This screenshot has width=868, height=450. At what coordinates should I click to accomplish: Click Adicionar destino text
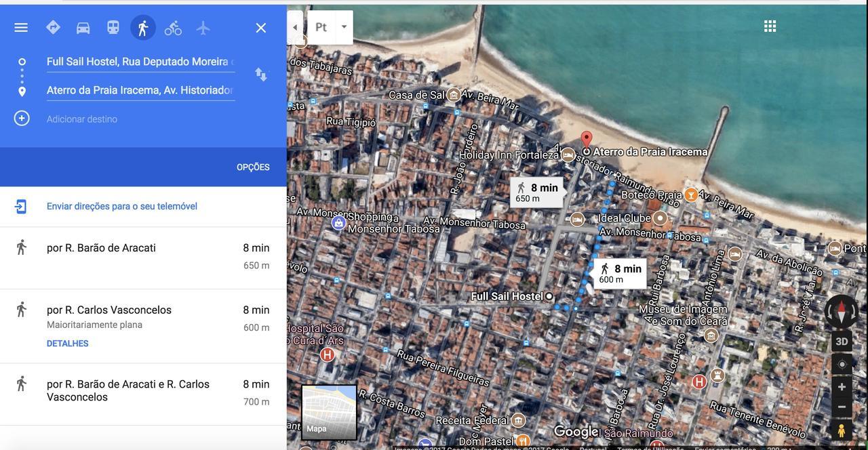[x=82, y=119]
